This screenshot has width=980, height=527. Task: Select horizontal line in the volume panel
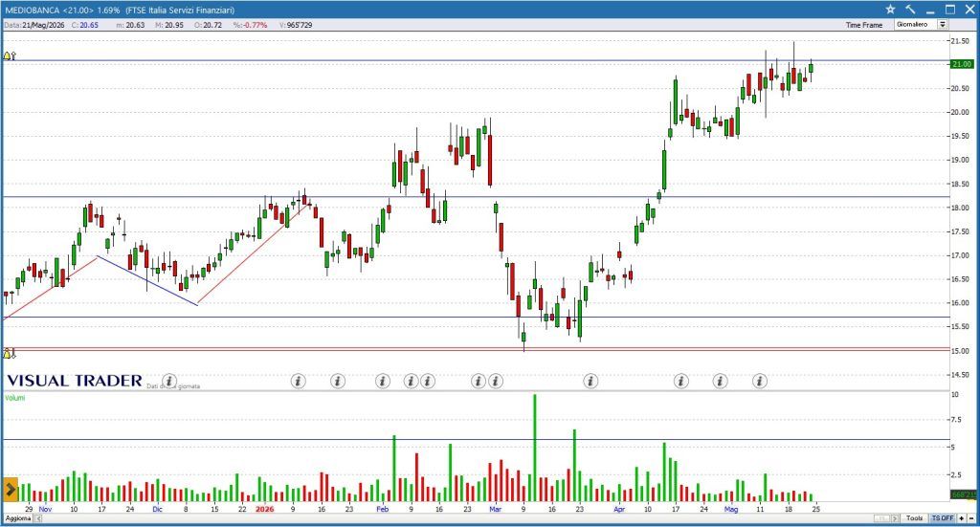475,440
